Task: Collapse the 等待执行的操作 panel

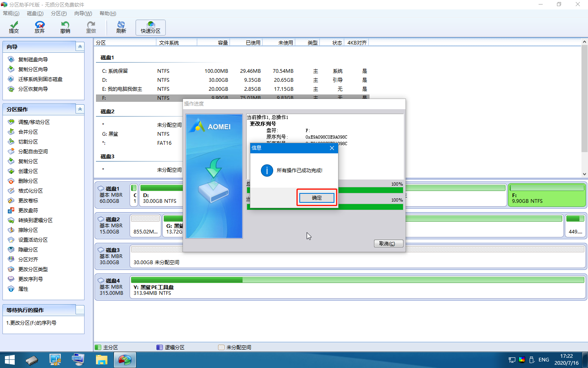Action: pyautogui.click(x=80, y=310)
